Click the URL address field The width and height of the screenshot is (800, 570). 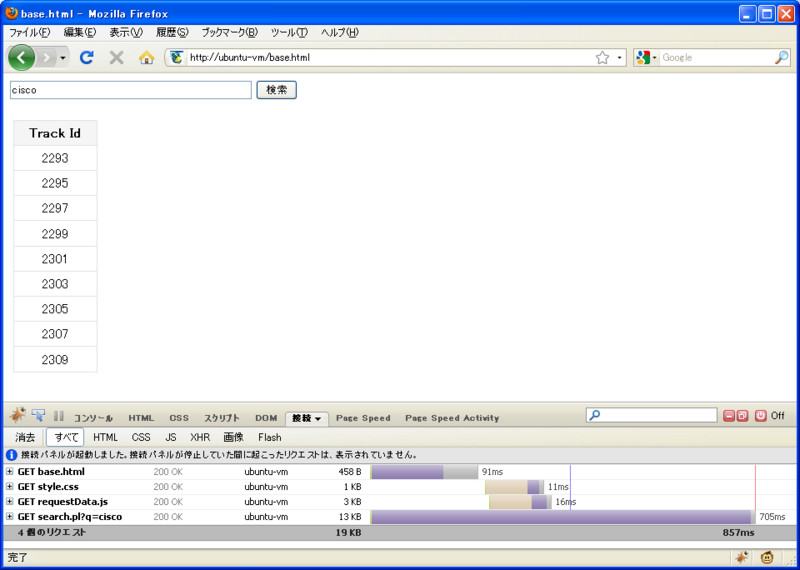coord(390,58)
